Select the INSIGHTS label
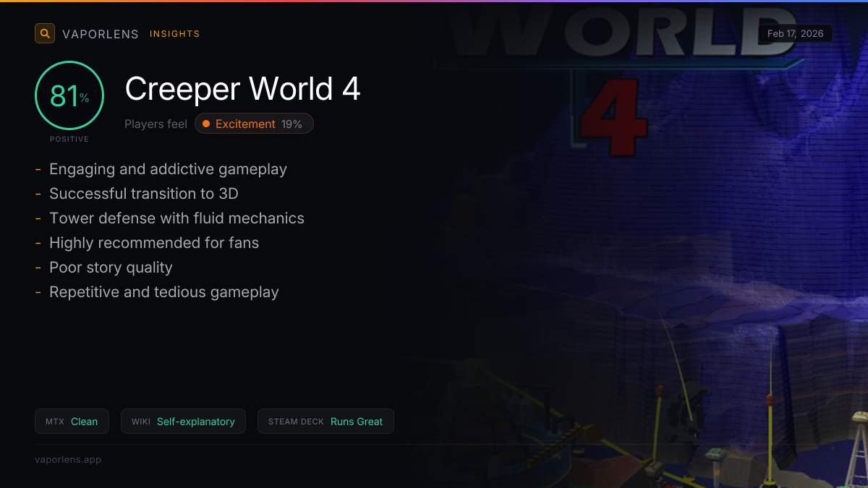 (174, 34)
